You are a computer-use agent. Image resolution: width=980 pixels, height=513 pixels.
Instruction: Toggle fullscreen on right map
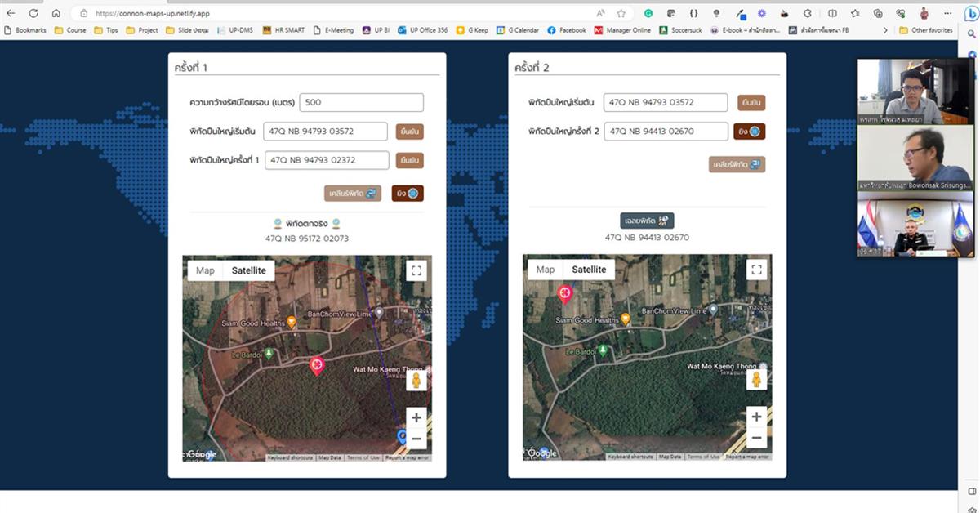(x=757, y=270)
